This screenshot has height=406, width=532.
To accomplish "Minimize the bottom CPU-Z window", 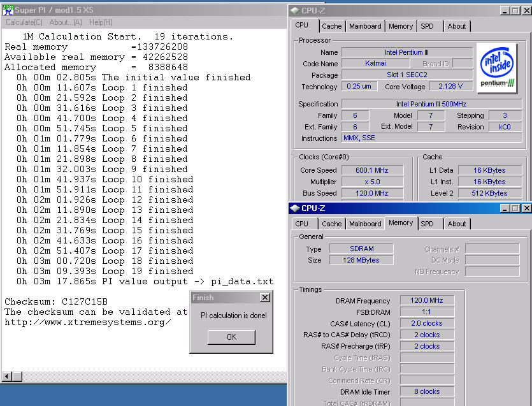I will tap(505, 208).
